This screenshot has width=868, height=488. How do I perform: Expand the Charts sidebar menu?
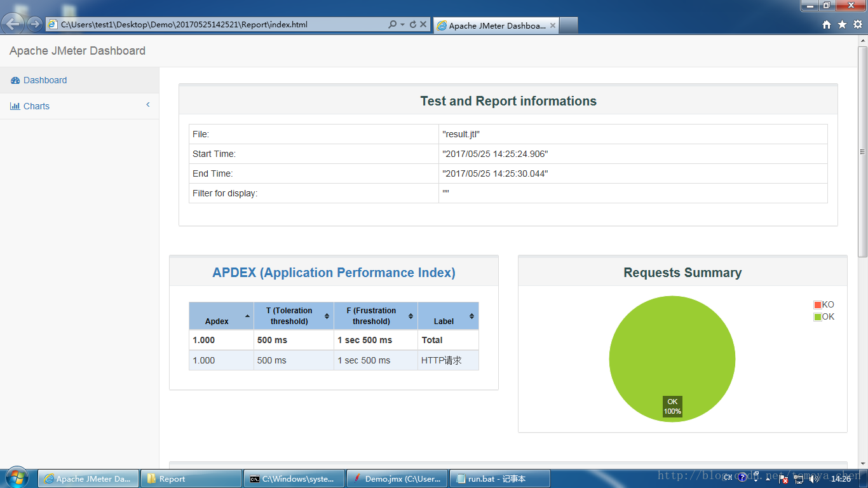tap(79, 106)
